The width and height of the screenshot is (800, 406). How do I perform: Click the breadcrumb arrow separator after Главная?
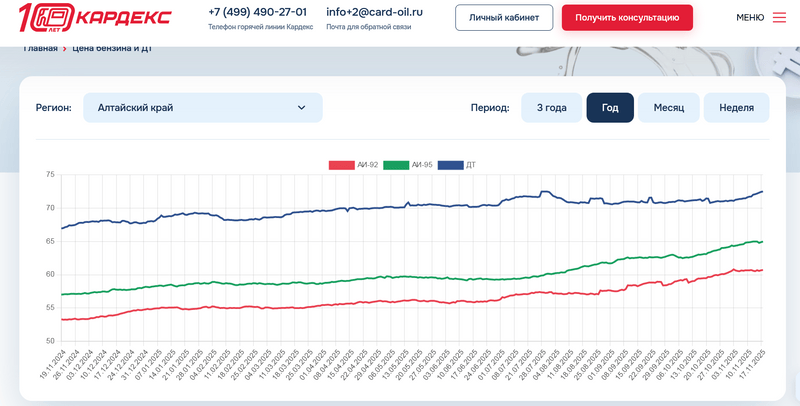(x=65, y=49)
